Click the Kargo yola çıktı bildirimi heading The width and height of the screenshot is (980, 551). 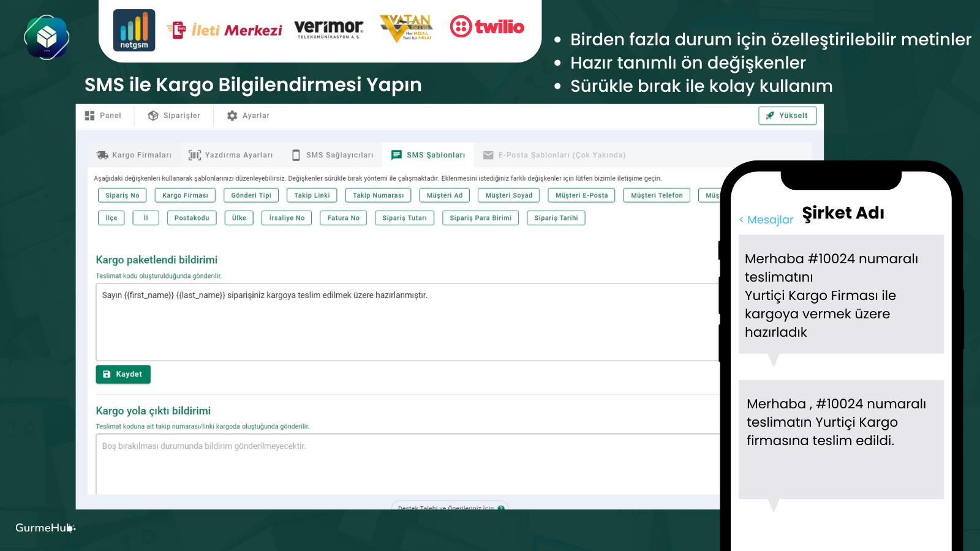(153, 411)
